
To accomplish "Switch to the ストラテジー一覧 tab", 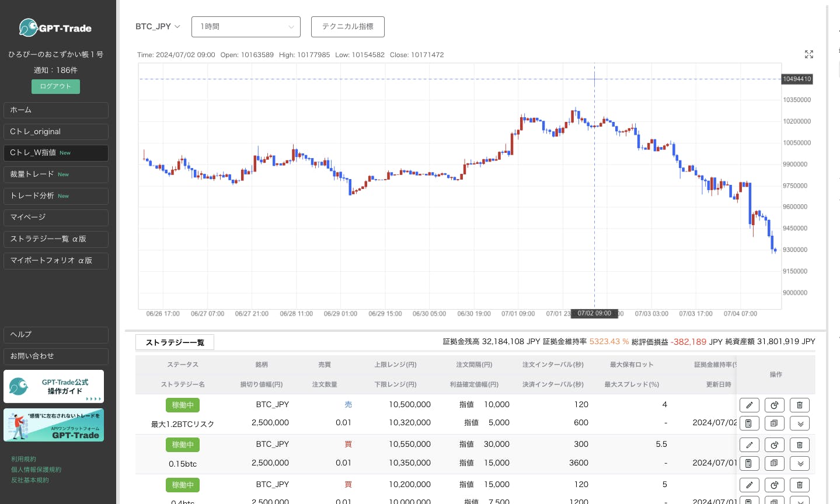I will tap(175, 342).
